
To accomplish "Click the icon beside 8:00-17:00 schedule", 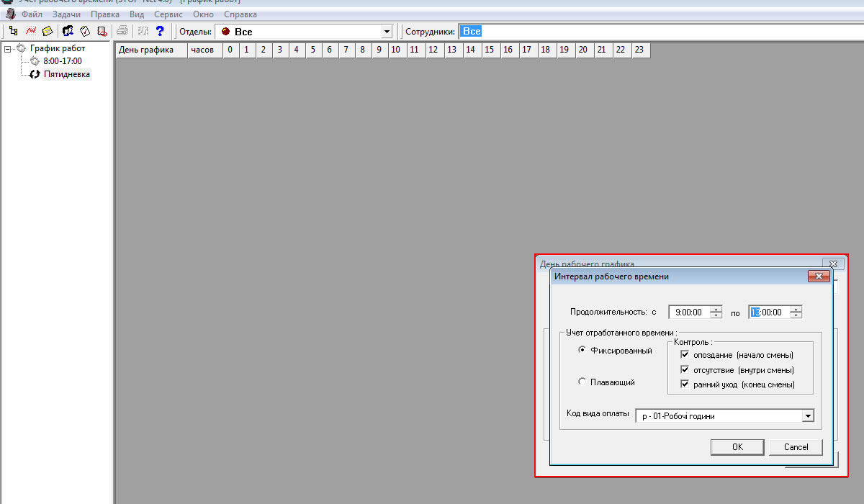I will (x=35, y=61).
